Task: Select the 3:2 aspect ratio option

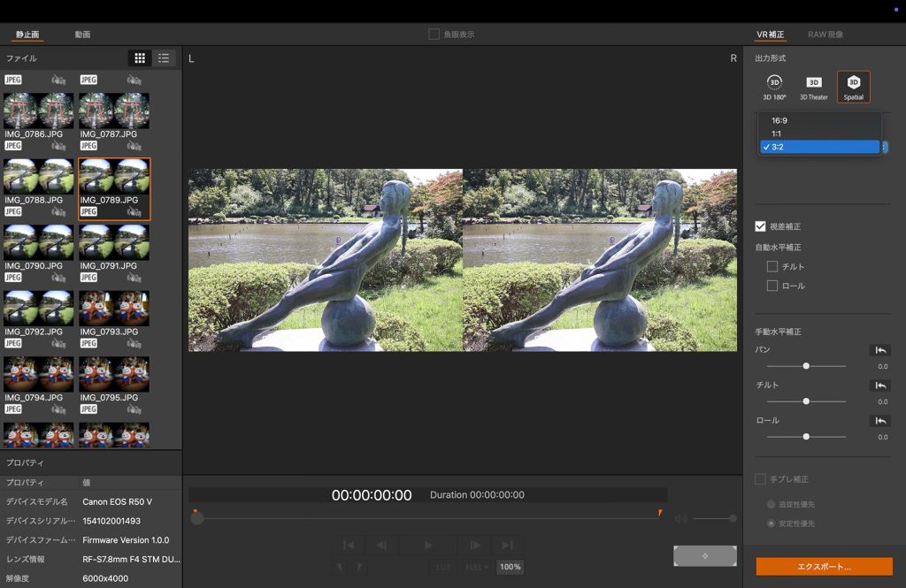Action: click(x=777, y=147)
